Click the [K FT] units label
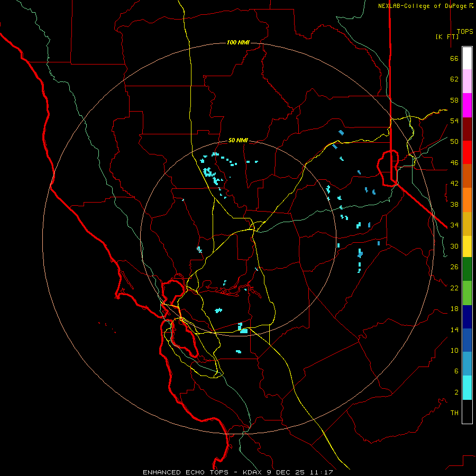The height and width of the screenshot is (476, 476). pyautogui.click(x=447, y=36)
